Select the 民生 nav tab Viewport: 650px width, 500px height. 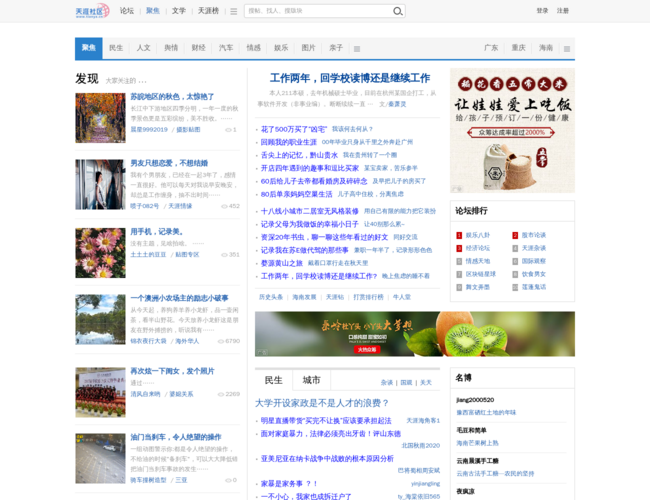pyautogui.click(x=116, y=48)
